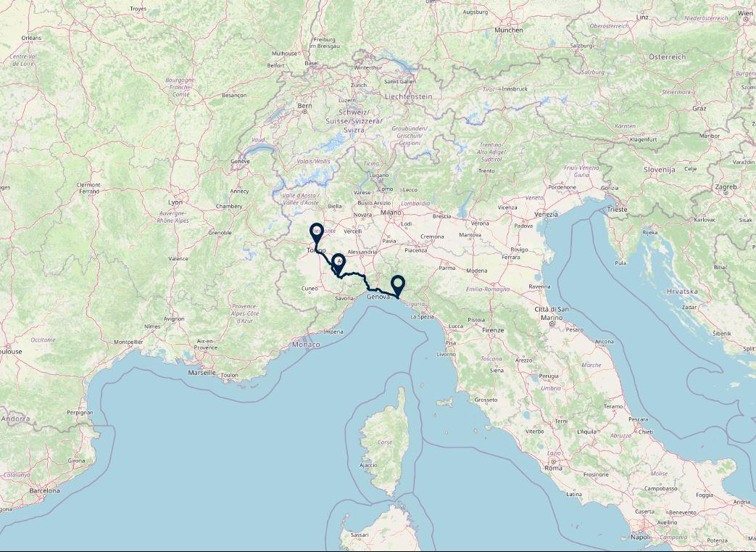The image size is (756, 552).
Task: Click the Barcelona city label
Action: pos(45,491)
